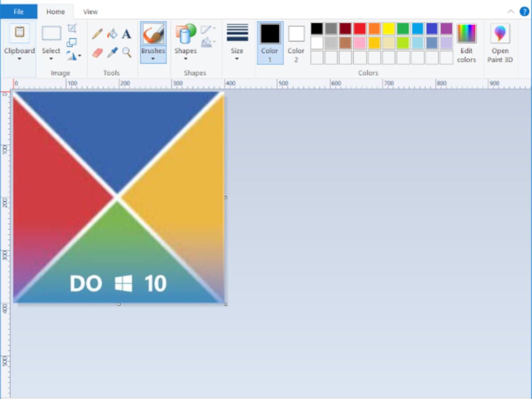Activate the Text tool

pyautogui.click(x=127, y=34)
